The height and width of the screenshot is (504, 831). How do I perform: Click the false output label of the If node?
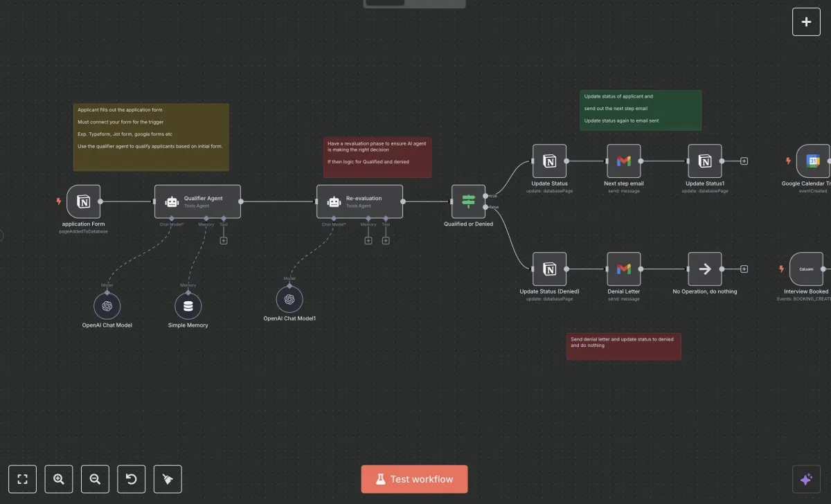(494, 207)
